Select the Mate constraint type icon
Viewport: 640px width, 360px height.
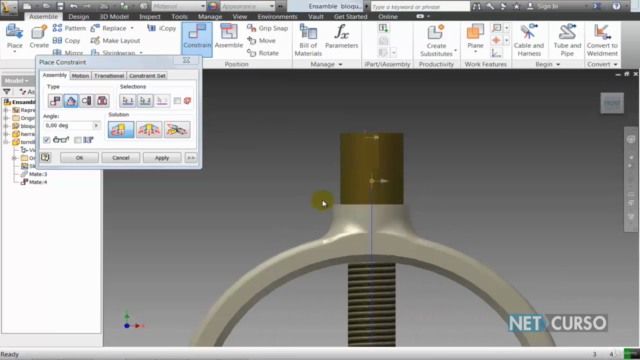click(55, 100)
